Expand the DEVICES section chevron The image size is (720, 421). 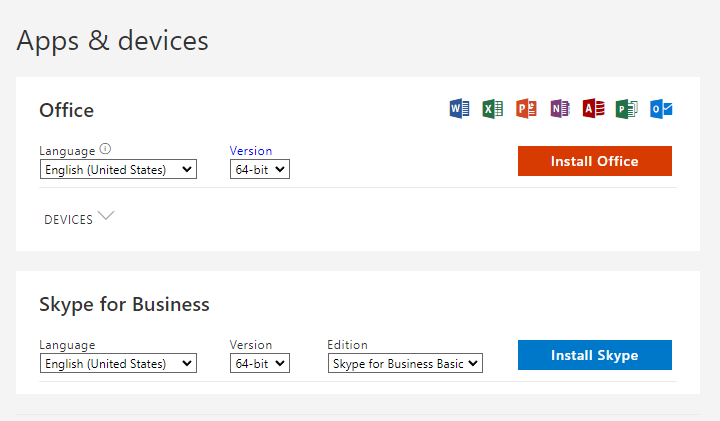click(x=106, y=216)
